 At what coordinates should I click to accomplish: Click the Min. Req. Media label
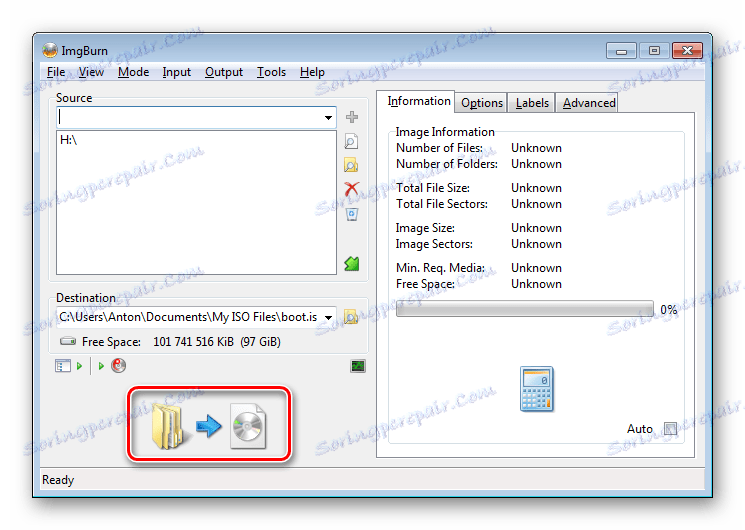(x=440, y=268)
